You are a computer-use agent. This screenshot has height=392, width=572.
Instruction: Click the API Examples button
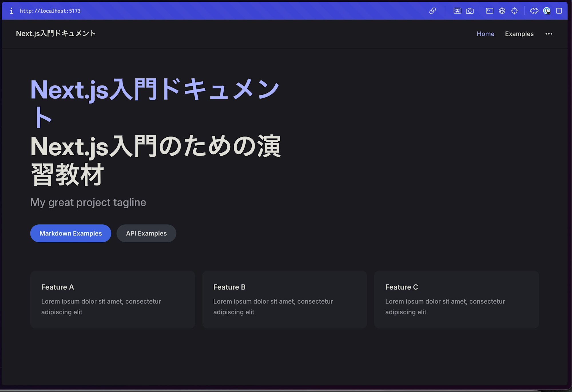pos(146,233)
